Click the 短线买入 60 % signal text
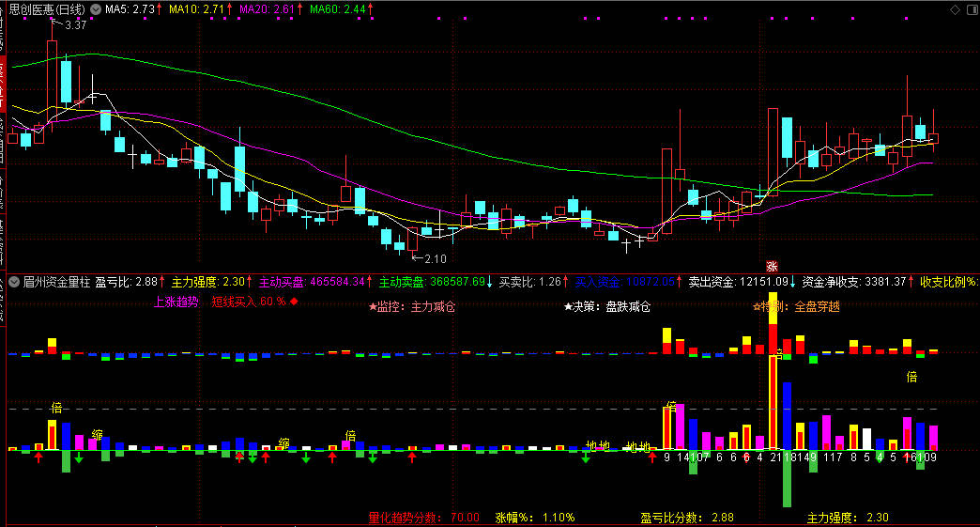Screen dimensions: 980x527 pos(249,302)
